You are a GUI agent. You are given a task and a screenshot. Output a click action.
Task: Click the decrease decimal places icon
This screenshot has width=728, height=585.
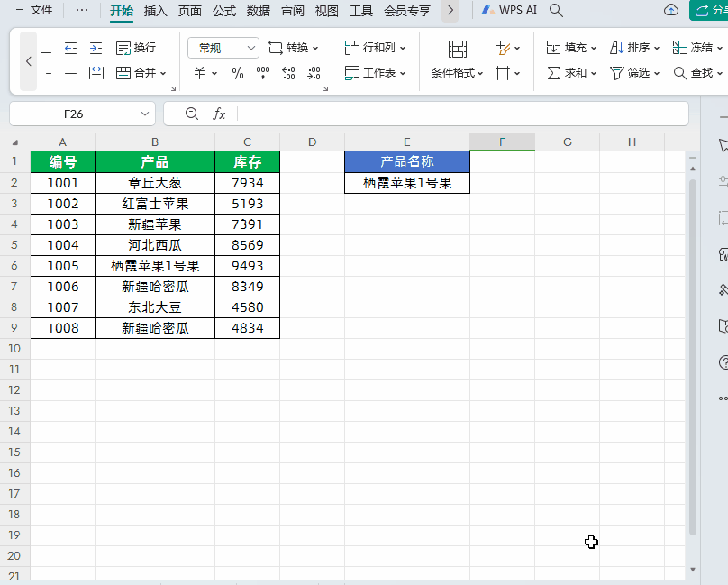(x=314, y=73)
